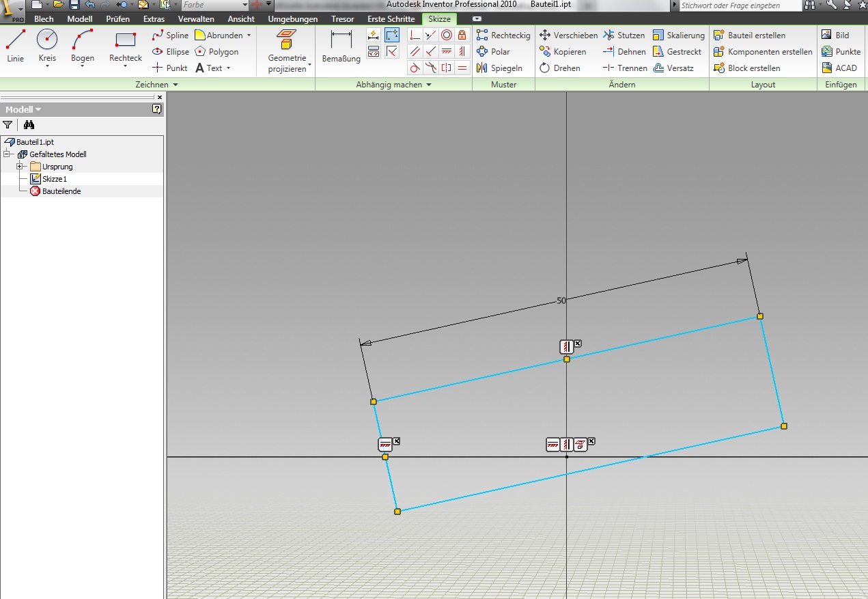Select the Kopieren copy tool

[563, 52]
